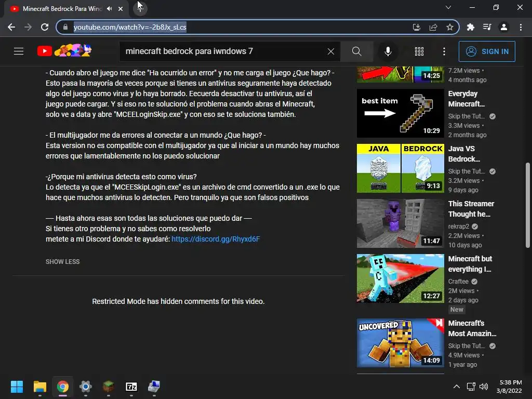Image resolution: width=532 pixels, height=399 pixels.
Task: Click the page vertical scrollbar thumb
Action: click(x=528, y=205)
